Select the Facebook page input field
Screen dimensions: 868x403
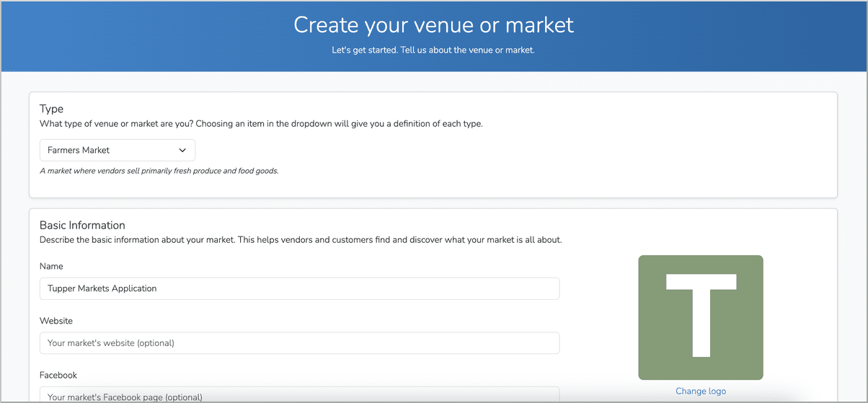[299, 395]
